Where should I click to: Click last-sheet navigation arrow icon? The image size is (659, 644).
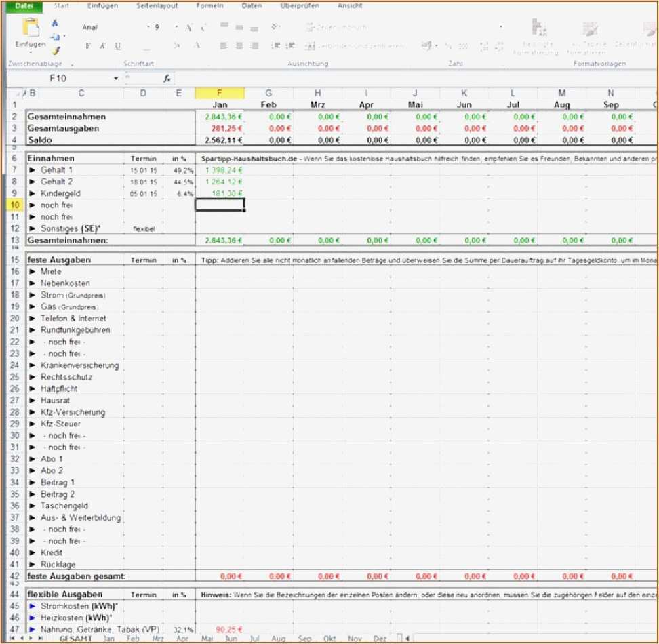pos(41,638)
